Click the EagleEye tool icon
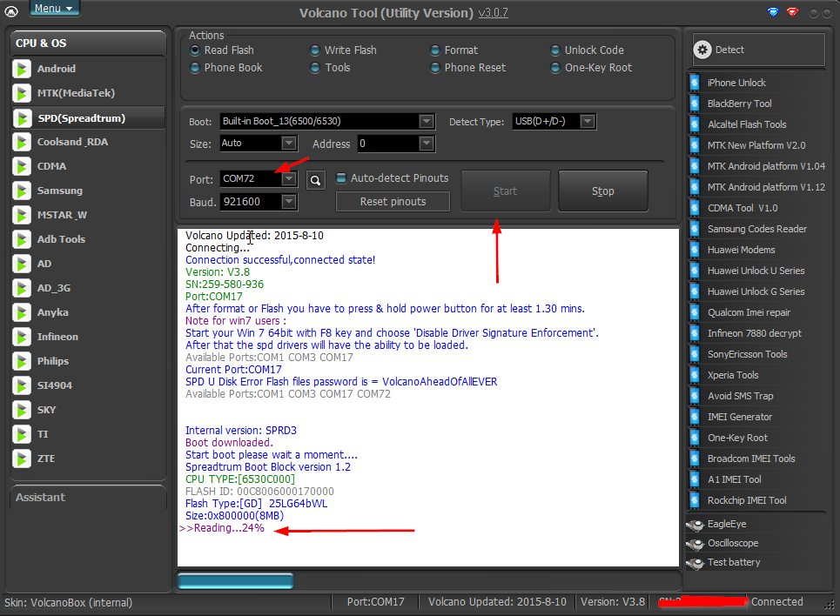Image resolution: width=840 pixels, height=616 pixels. pyautogui.click(x=696, y=525)
